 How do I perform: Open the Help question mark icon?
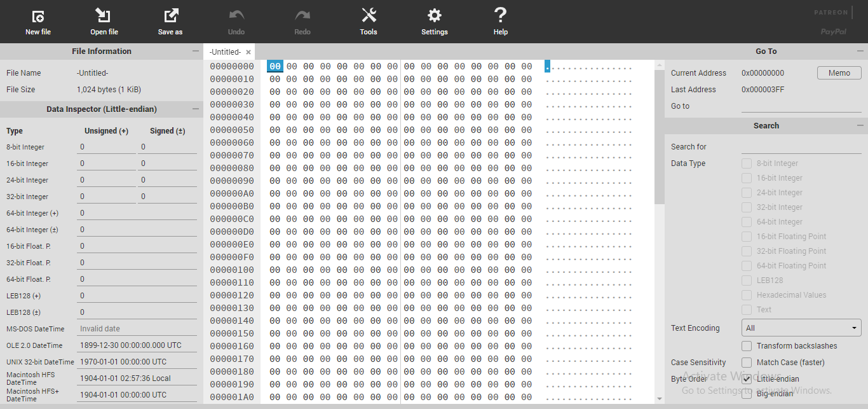coord(501,15)
